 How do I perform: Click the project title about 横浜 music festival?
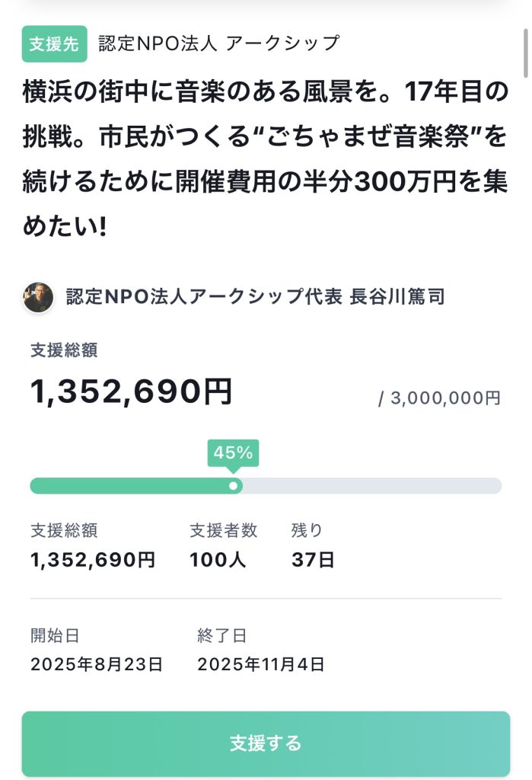point(263,158)
